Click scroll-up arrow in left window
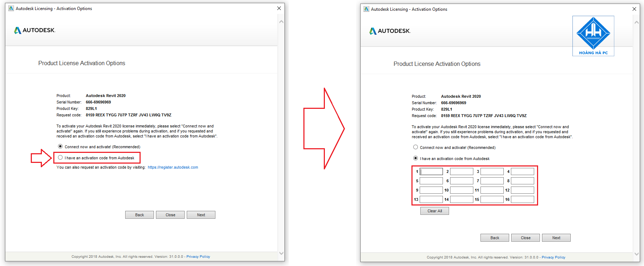 (281, 22)
